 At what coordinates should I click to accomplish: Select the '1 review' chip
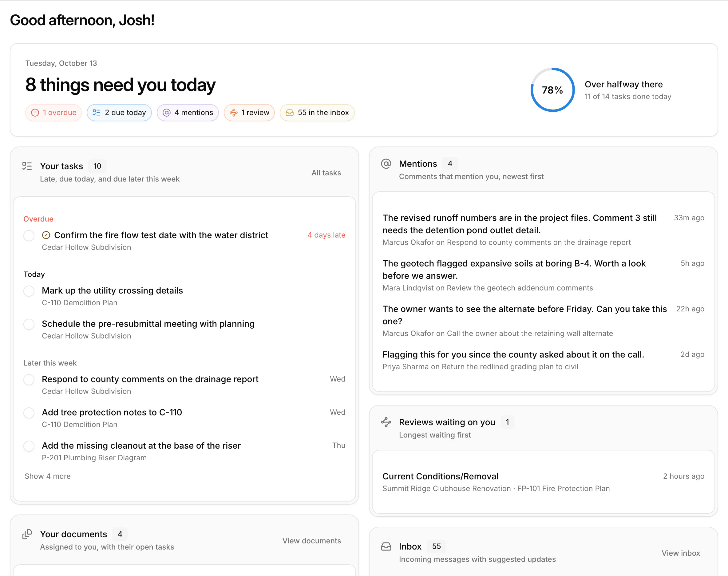click(249, 113)
